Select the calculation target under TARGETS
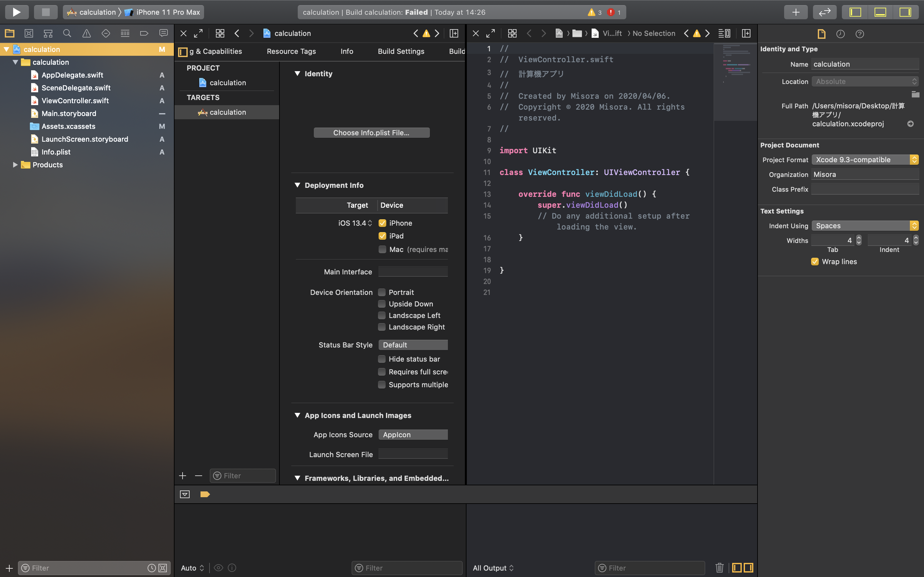This screenshot has height=577, width=924. tap(227, 112)
